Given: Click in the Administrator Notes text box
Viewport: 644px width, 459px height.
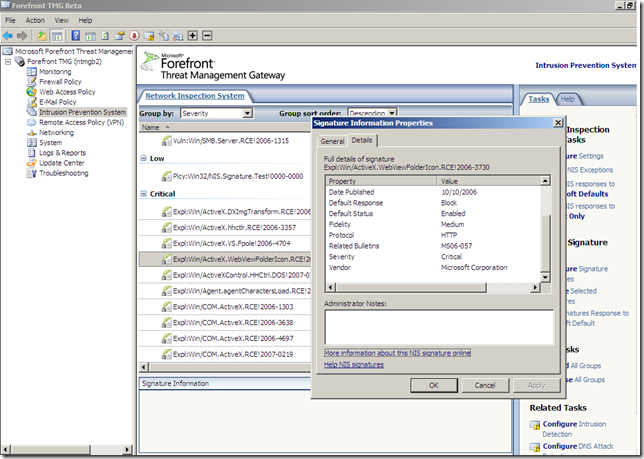Looking at the screenshot, I should click(439, 327).
